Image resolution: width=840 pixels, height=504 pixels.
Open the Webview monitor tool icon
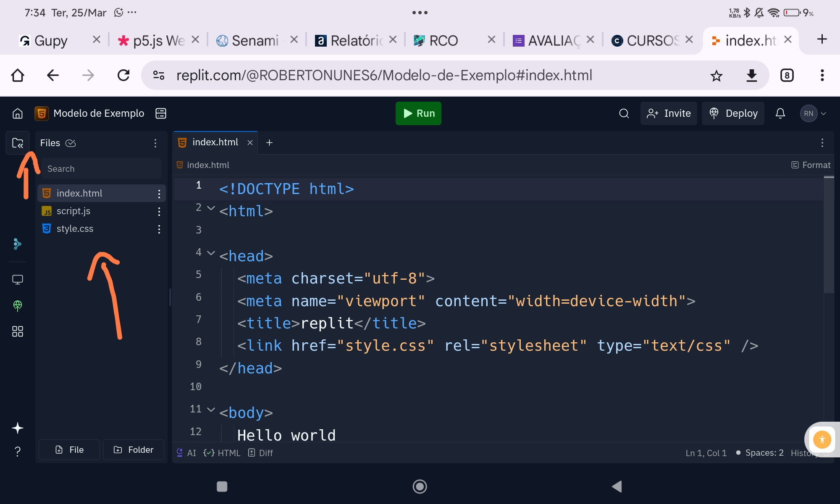pyautogui.click(x=18, y=280)
